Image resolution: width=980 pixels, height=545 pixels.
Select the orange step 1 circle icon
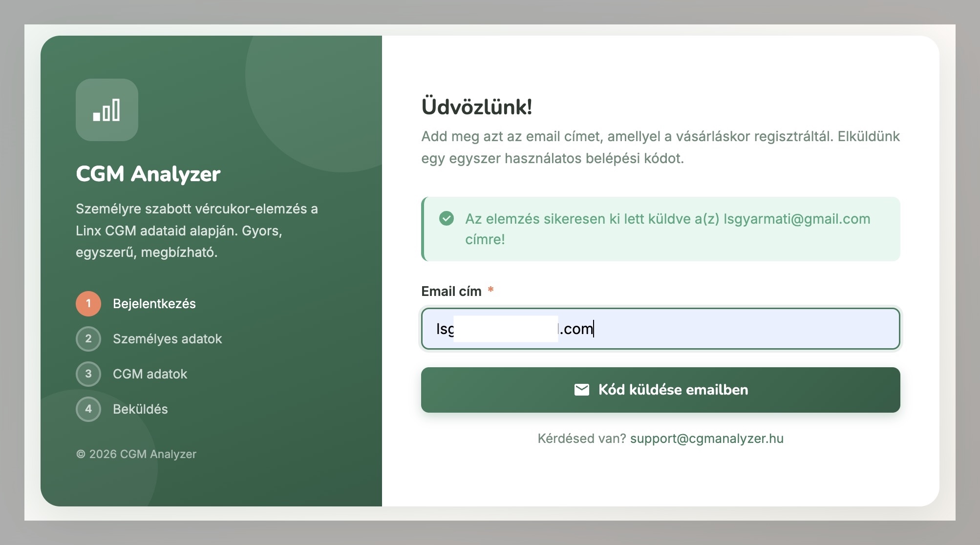click(x=88, y=303)
